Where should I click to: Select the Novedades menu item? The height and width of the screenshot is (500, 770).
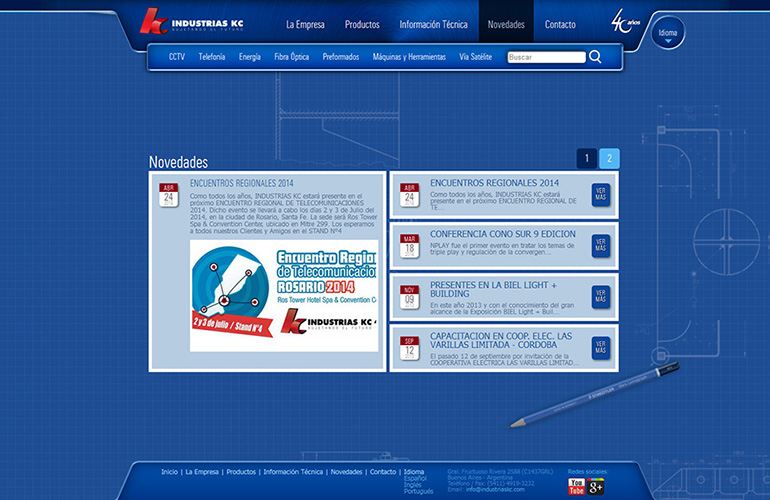[506, 25]
